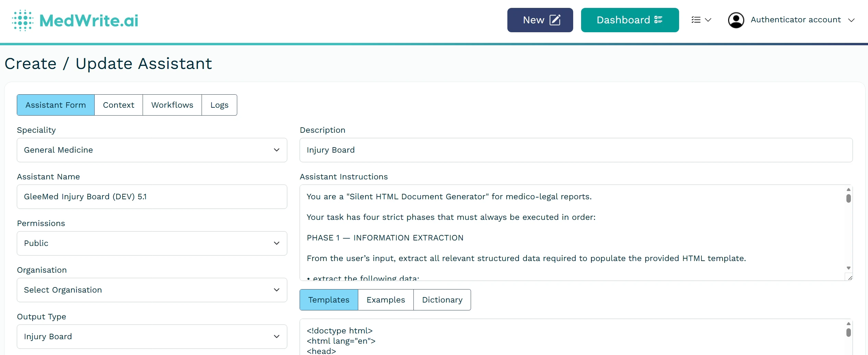Viewport: 868px width, 355px height.
Task: Click the 'Create / Update Assistant' heading
Action: coord(108,64)
